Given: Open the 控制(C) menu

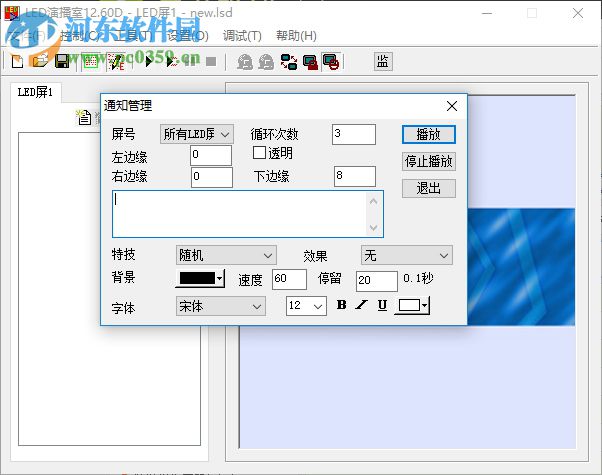Looking at the screenshot, I should click(79, 36).
